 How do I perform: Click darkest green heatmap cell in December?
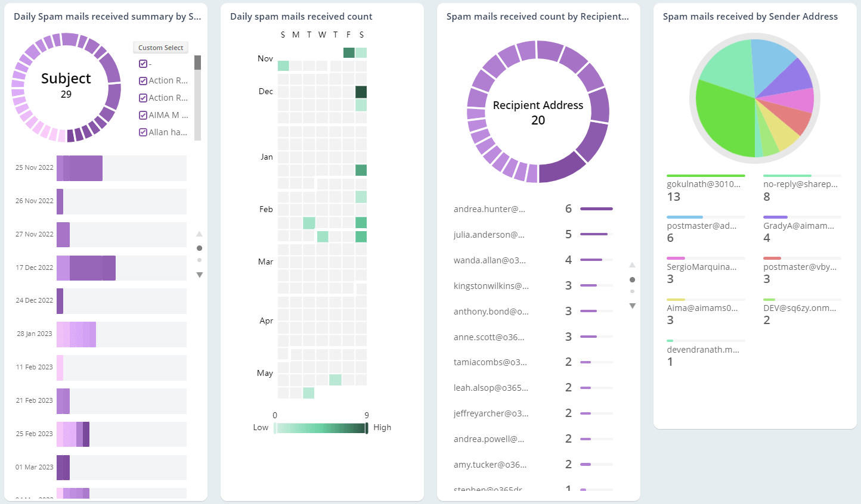(361, 92)
